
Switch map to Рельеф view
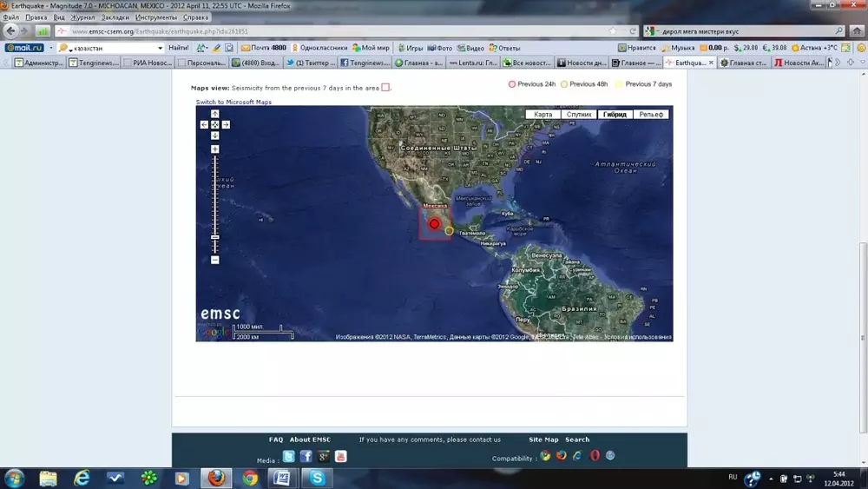pyautogui.click(x=651, y=115)
